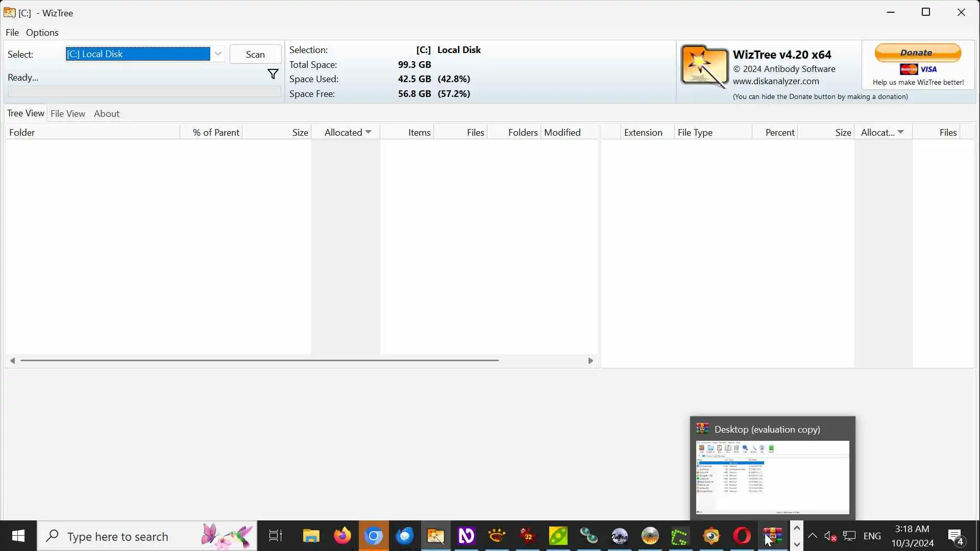Open the About tab
980x551 pixels.
click(106, 114)
